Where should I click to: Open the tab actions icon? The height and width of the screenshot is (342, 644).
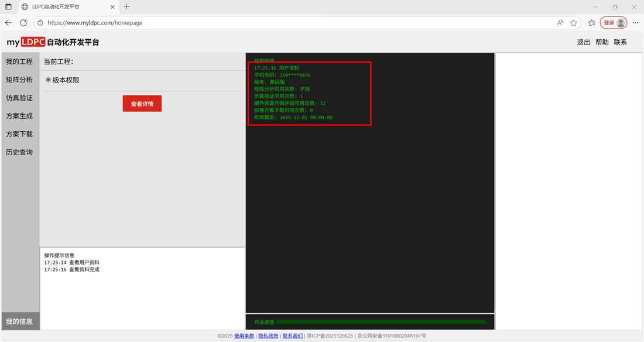pos(8,7)
